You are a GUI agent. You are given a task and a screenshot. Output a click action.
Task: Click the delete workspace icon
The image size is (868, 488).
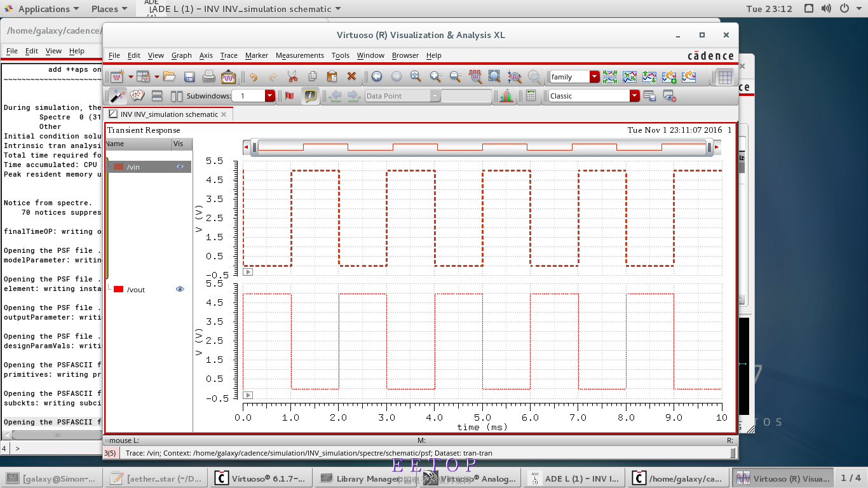coord(669,96)
